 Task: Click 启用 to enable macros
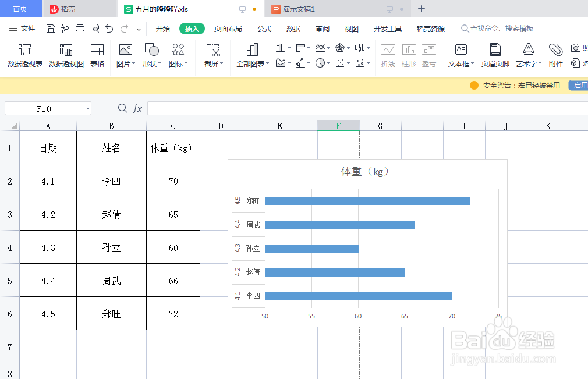(579, 86)
